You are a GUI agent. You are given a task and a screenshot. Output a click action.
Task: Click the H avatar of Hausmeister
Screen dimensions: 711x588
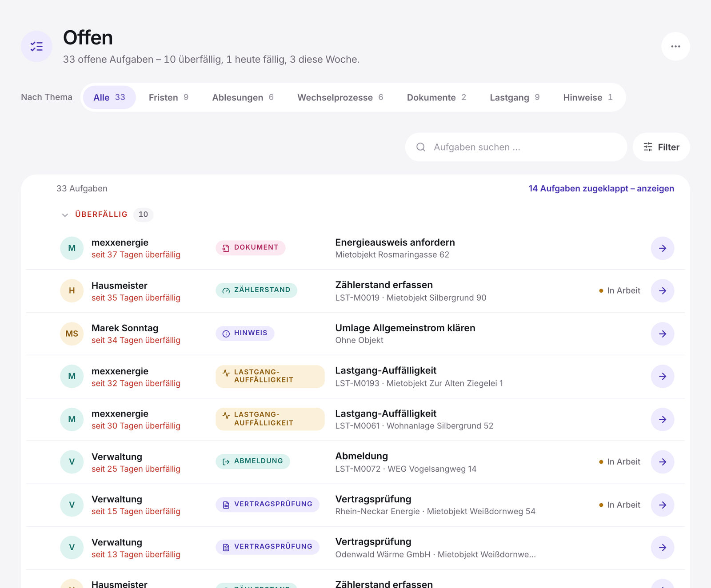click(x=72, y=291)
